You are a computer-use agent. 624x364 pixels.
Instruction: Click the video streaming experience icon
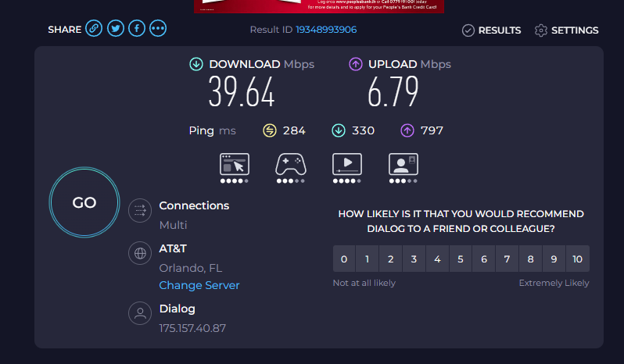pyautogui.click(x=347, y=164)
